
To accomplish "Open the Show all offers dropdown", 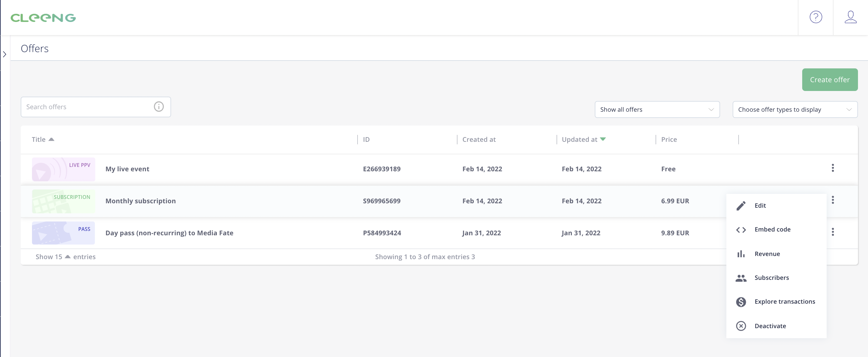I will (657, 109).
